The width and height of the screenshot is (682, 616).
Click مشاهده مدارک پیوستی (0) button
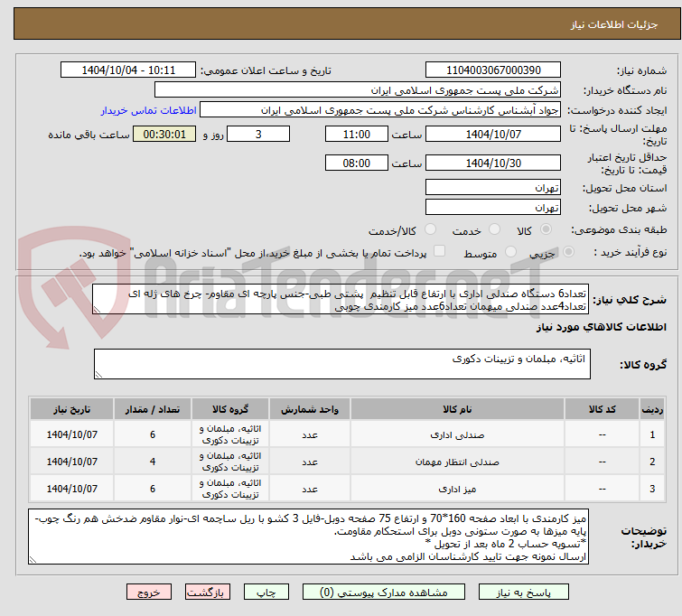(x=384, y=593)
